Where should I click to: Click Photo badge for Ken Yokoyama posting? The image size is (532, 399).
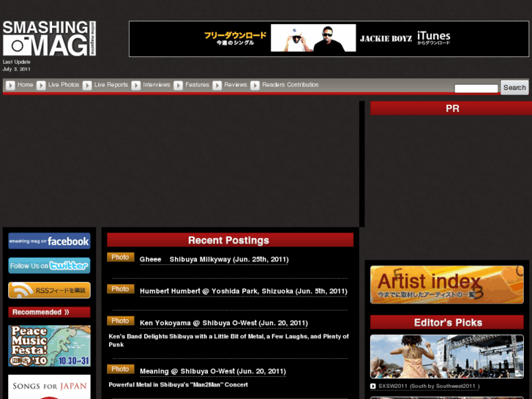point(121,321)
